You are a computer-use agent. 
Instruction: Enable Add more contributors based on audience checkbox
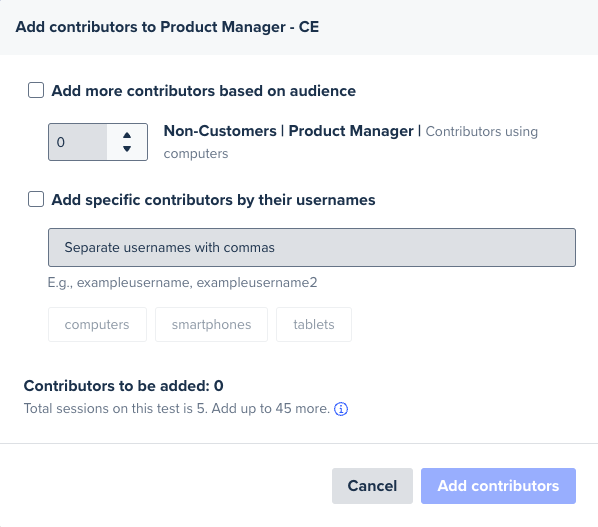pyautogui.click(x=36, y=90)
